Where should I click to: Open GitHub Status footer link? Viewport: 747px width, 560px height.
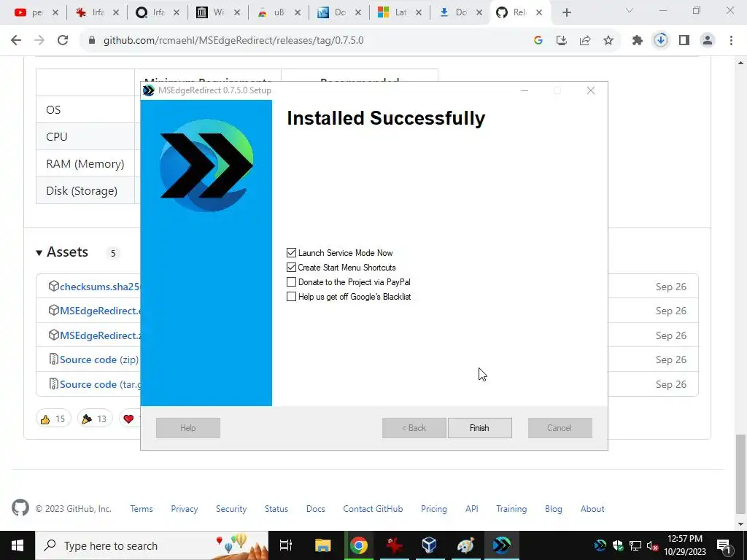coord(276,508)
